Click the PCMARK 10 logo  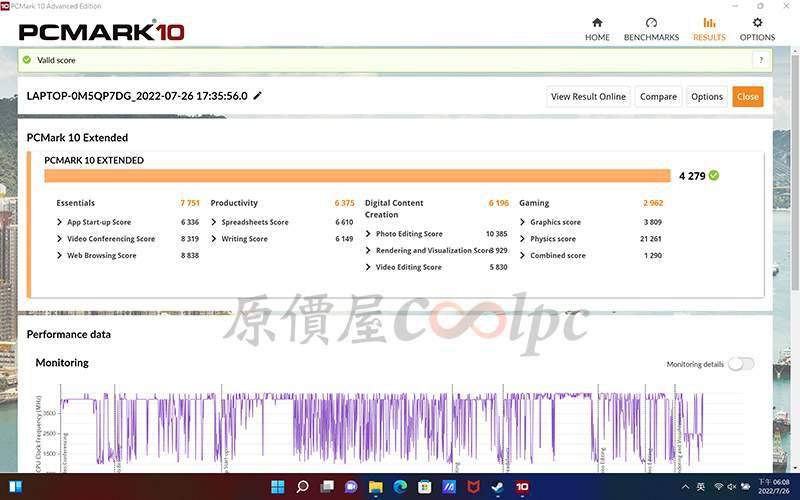(102, 32)
